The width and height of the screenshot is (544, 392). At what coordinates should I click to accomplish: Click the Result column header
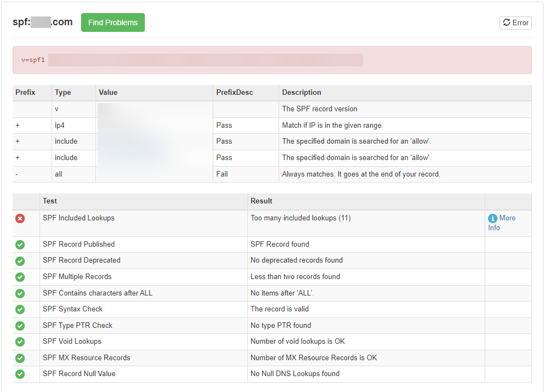tap(261, 201)
